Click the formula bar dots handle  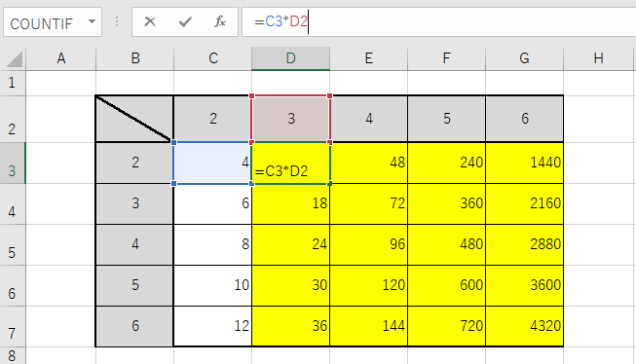click(117, 21)
